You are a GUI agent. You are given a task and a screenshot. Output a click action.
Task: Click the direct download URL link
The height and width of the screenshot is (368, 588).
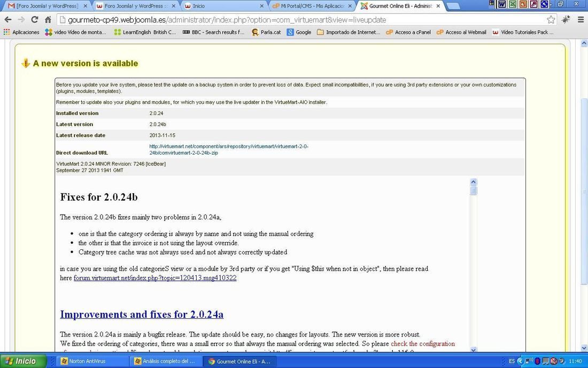click(x=229, y=150)
